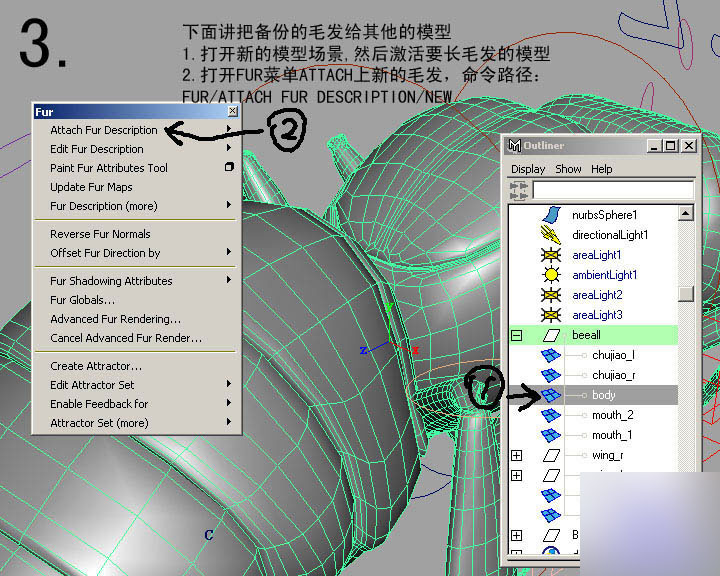Select Paint Fur Attributes Tool
Image resolution: width=720 pixels, height=576 pixels.
coord(109,168)
